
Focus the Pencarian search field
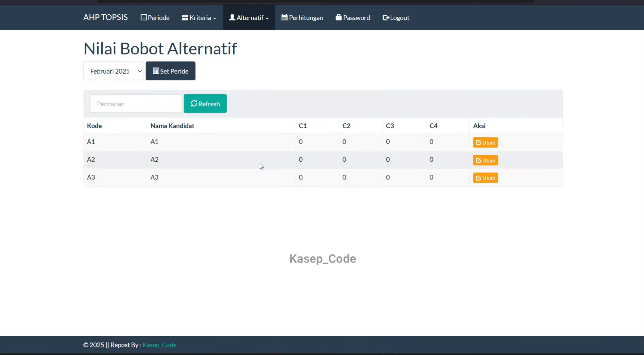136,104
